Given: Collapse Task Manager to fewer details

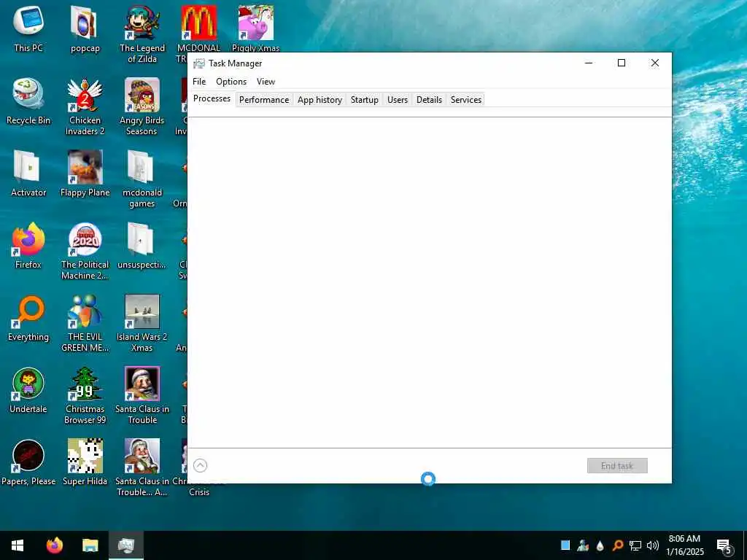Looking at the screenshot, I should pos(200,465).
